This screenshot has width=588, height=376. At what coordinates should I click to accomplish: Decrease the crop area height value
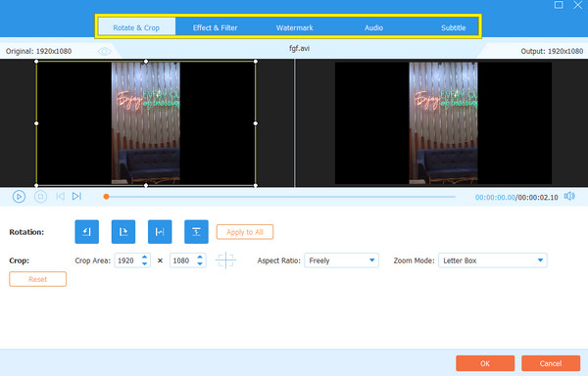click(200, 264)
